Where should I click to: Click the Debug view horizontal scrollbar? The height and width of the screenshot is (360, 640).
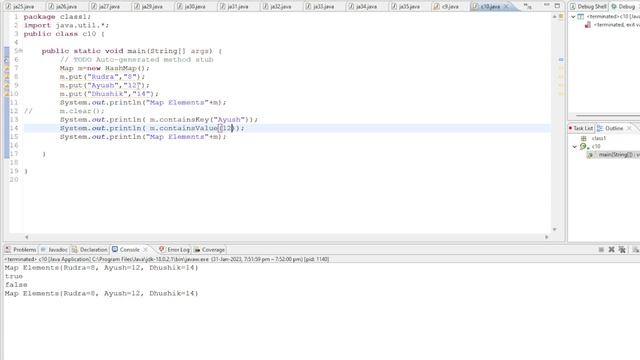click(607, 116)
